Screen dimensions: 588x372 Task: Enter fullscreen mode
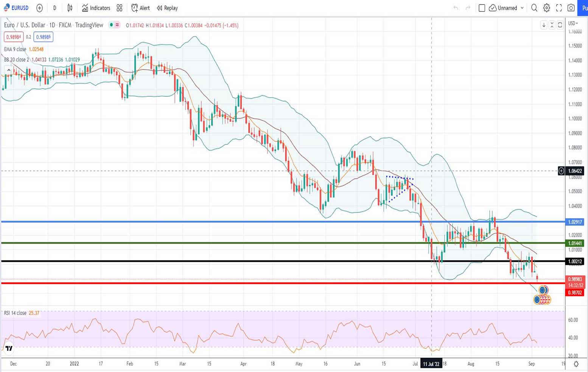coord(559,8)
